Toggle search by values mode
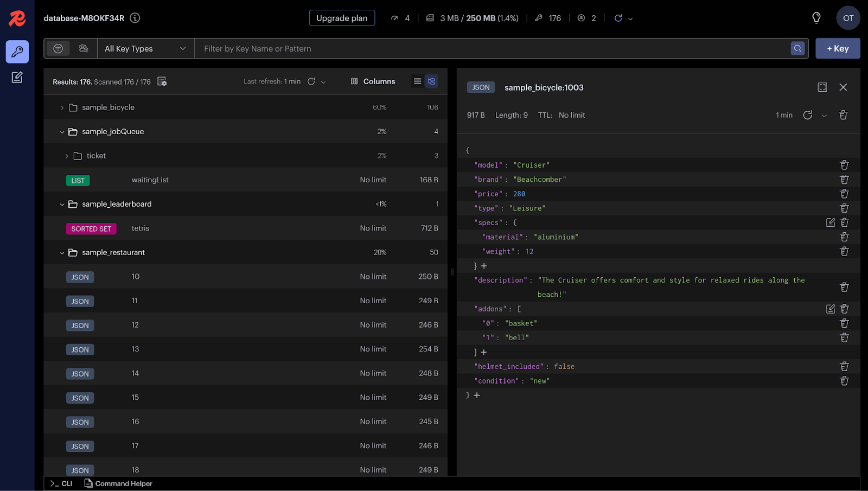Image resolution: width=868 pixels, height=491 pixels. point(83,48)
